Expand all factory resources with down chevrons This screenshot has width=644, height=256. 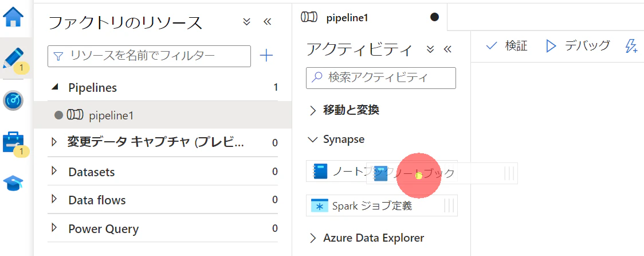tap(246, 22)
